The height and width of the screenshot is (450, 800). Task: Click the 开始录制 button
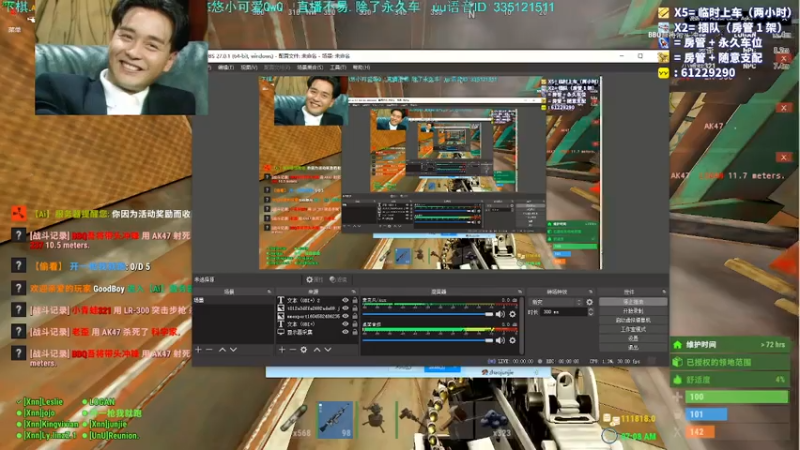click(633, 311)
